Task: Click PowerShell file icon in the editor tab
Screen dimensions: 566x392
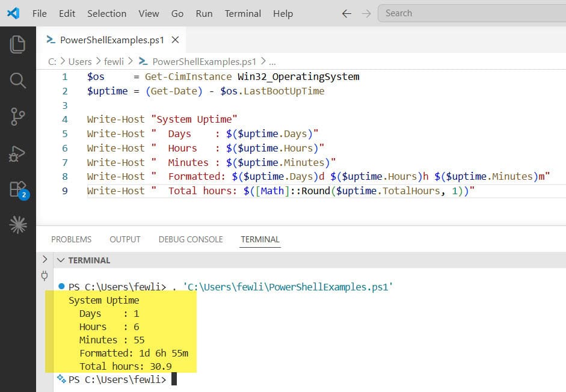Action: tap(51, 40)
